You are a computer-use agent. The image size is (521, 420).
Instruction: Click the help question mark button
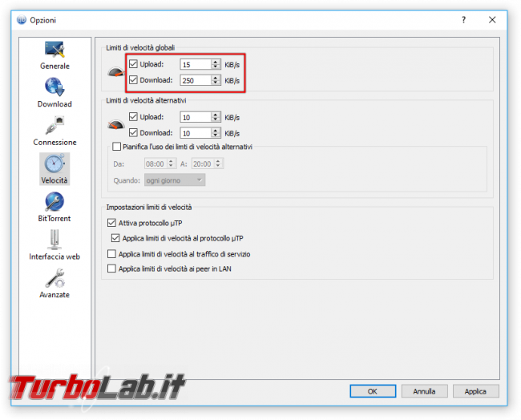click(x=463, y=20)
